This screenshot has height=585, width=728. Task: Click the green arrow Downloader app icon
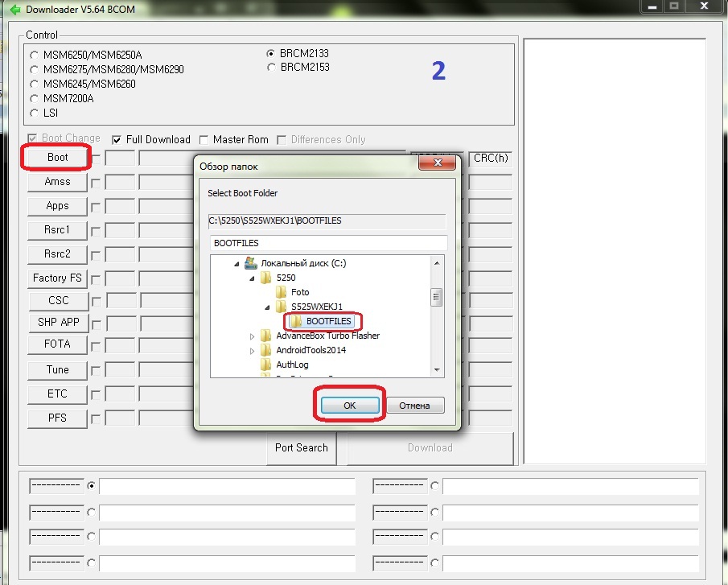tap(14, 10)
